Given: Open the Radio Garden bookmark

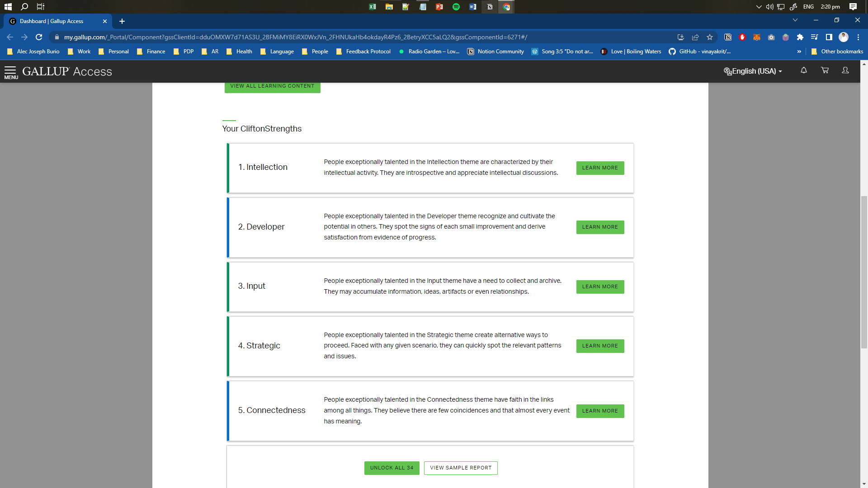Looking at the screenshot, I should tap(429, 52).
